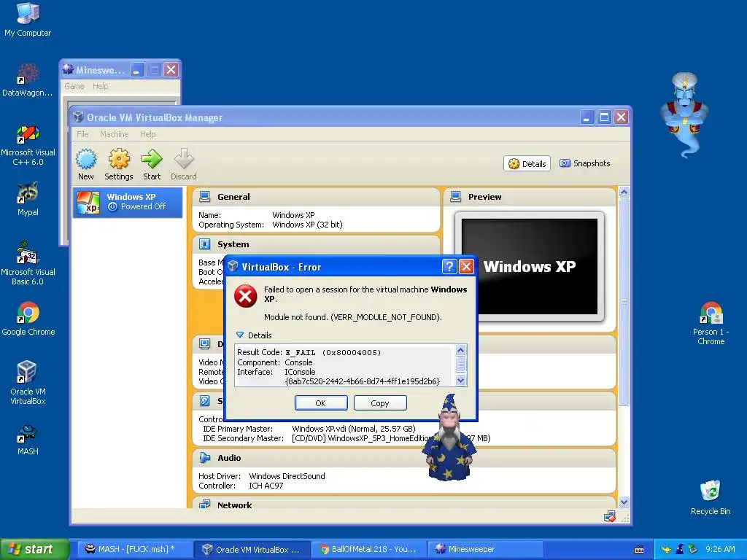
Task: Click the Network section header icon
Action: click(x=205, y=505)
